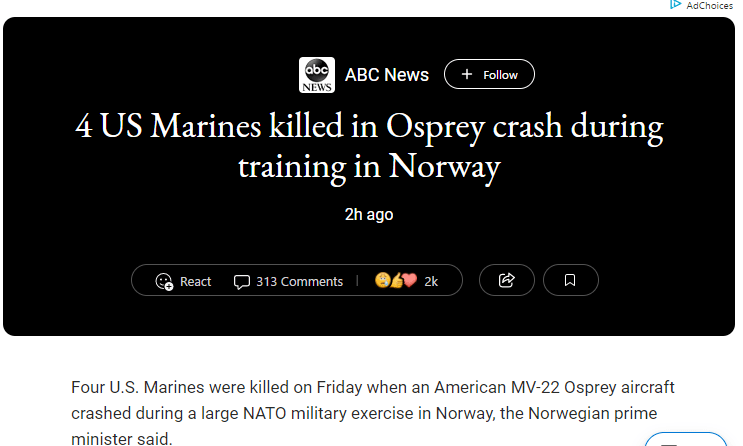Screen dimensions: 743x446
Task: Click the plus icon in the Follow button
Action: pyautogui.click(x=466, y=75)
